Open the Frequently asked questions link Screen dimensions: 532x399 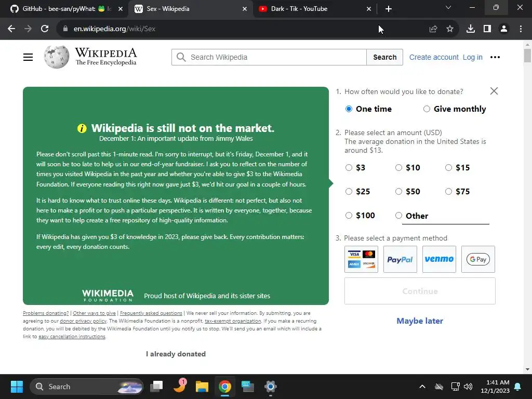pos(151,313)
